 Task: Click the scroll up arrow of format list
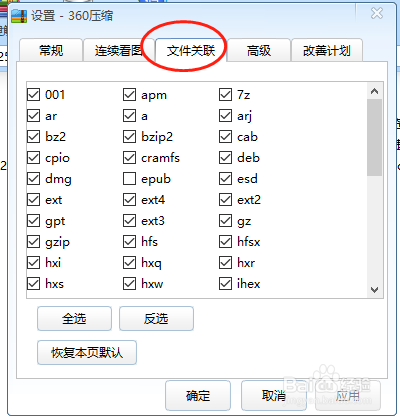pos(375,91)
